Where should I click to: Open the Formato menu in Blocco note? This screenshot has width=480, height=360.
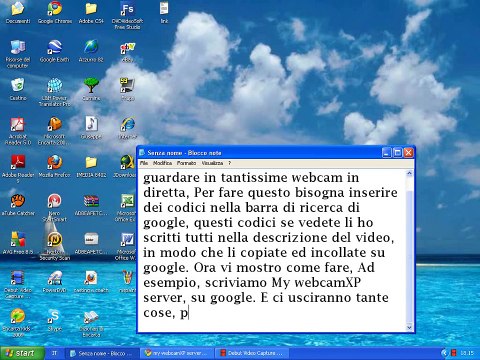[186, 163]
